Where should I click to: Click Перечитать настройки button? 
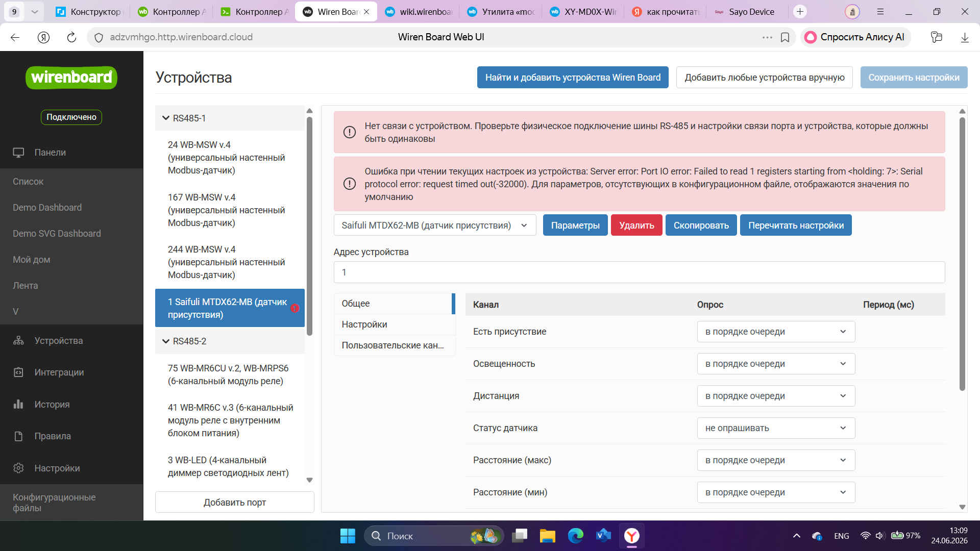click(x=796, y=226)
